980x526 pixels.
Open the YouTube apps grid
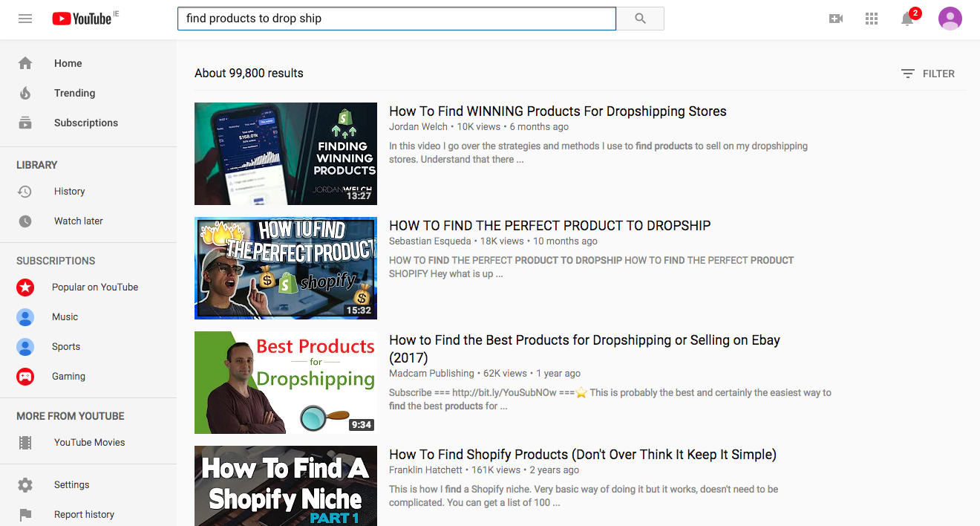pos(872,19)
